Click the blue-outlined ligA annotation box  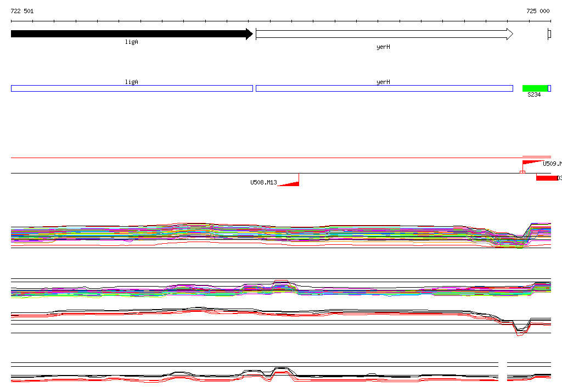click(132, 88)
